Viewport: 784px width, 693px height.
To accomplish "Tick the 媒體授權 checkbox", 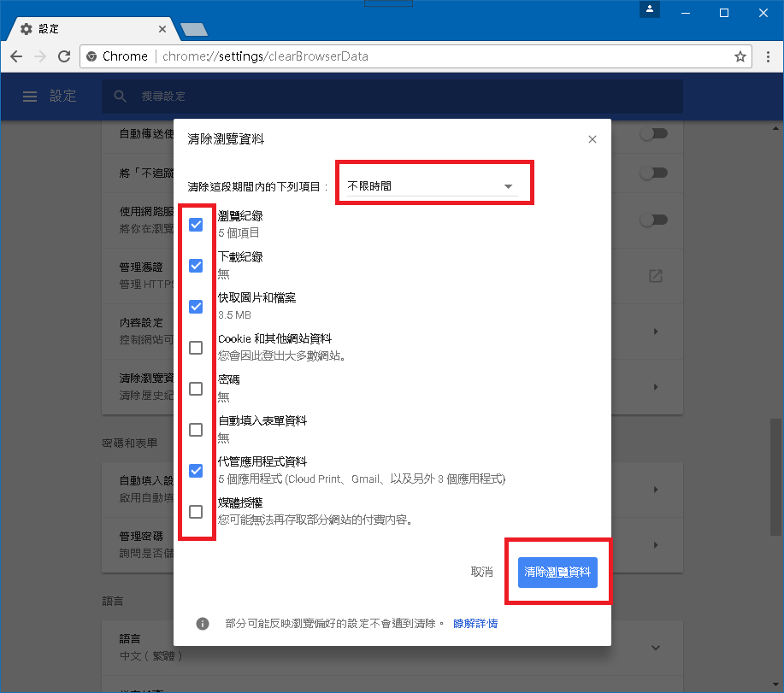I will pyautogui.click(x=196, y=512).
